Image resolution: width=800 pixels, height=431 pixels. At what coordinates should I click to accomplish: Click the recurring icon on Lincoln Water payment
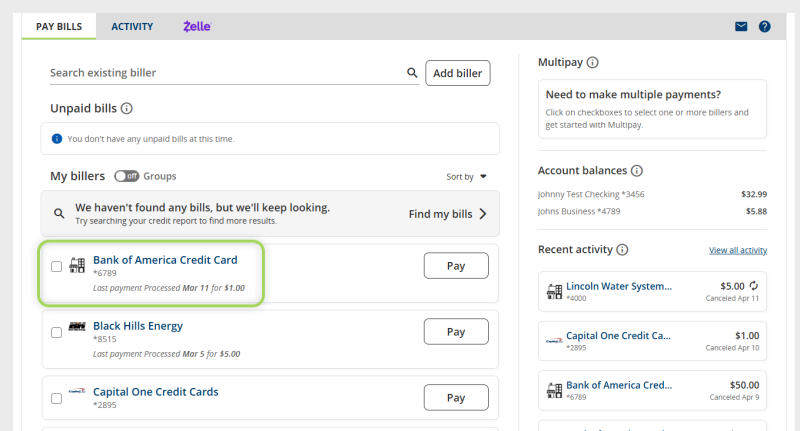coord(754,286)
